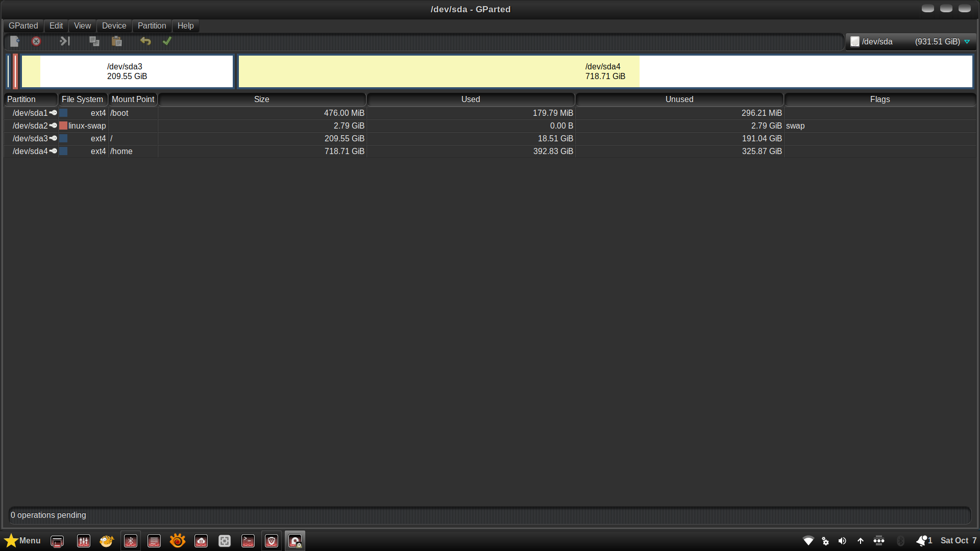This screenshot has width=980, height=551.
Task: Select the red swap partition sliver in disk map
Action: [15, 71]
